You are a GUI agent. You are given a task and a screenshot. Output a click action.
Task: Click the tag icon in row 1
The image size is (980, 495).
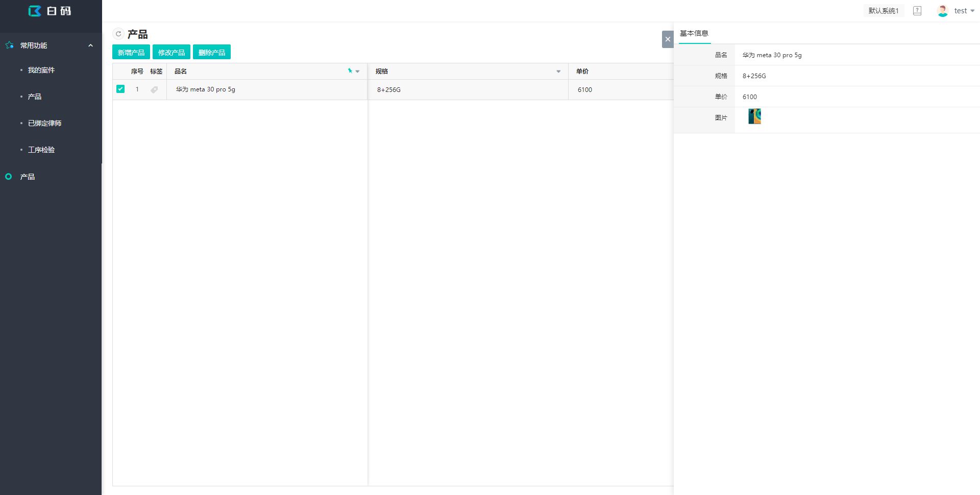[x=154, y=89]
